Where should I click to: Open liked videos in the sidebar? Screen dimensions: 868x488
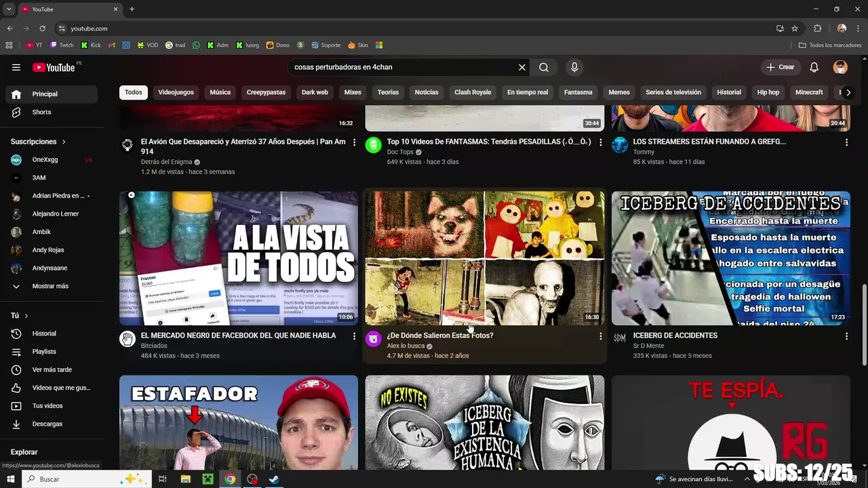(52, 388)
